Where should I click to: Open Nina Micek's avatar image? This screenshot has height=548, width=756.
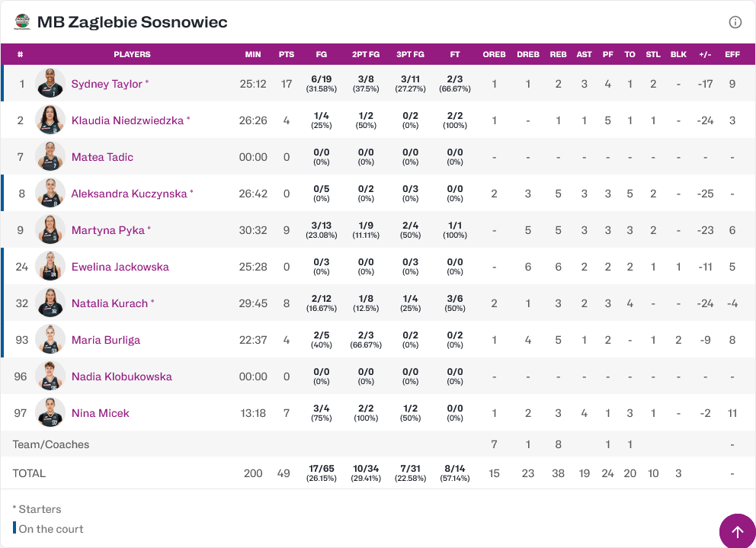point(50,412)
